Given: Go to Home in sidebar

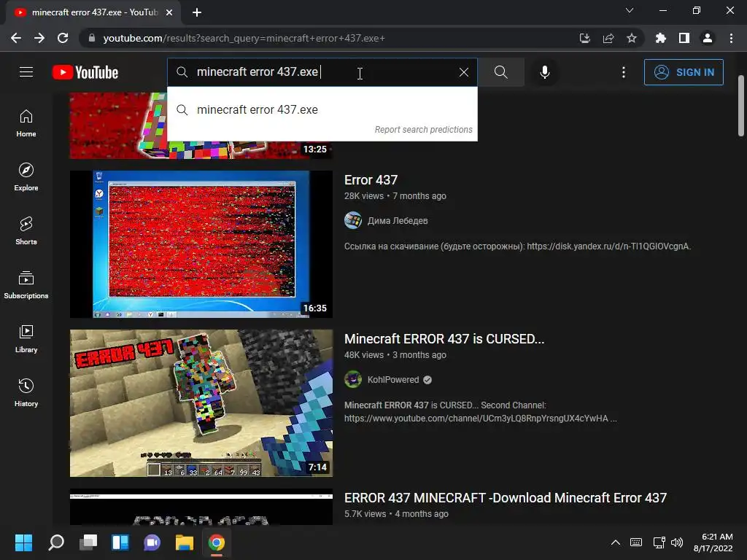Looking at the screenshot, I should [26, 123].
